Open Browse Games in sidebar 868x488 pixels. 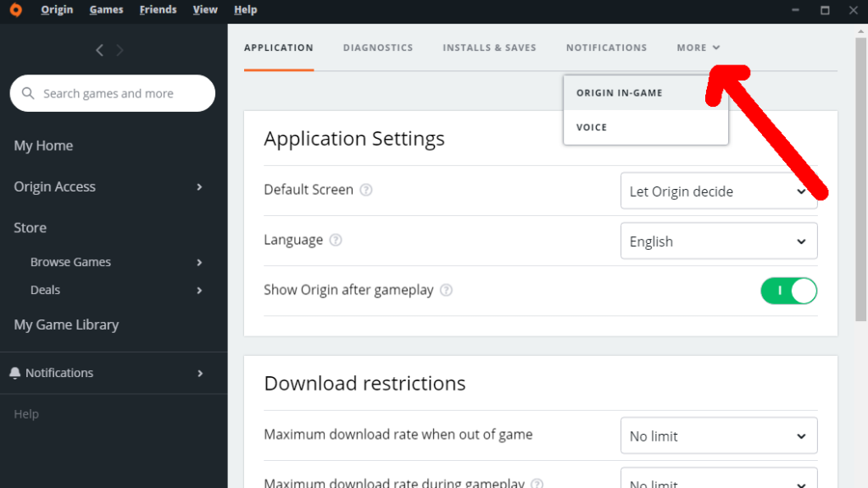point(70,262)
